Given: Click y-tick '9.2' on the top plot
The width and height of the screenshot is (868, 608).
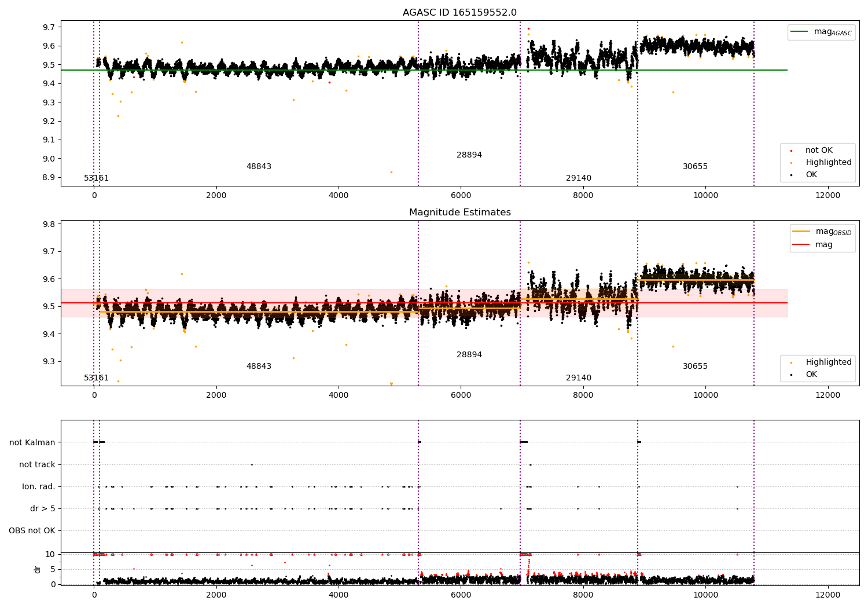Looking at the screenshot, I should (49, 122).
